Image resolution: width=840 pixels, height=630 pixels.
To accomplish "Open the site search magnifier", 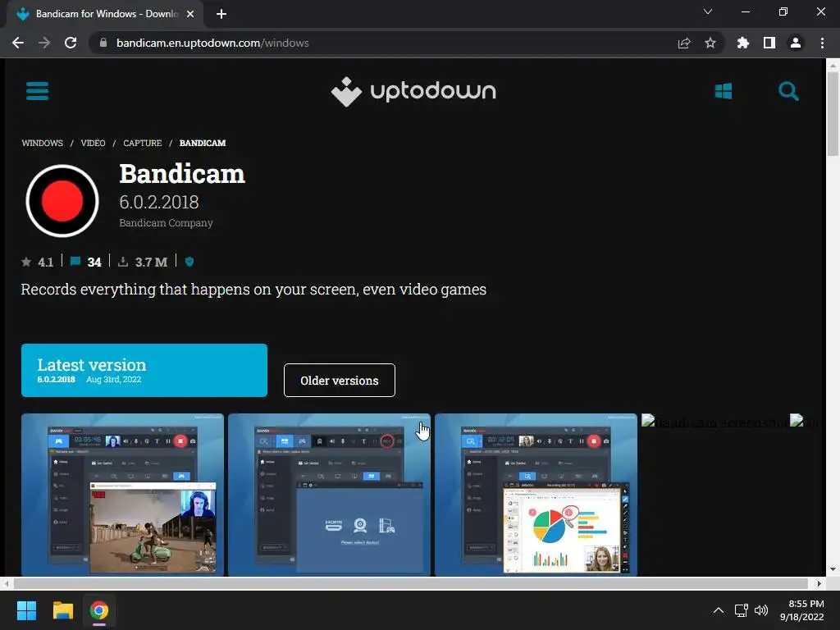I will tap(788, 91).
